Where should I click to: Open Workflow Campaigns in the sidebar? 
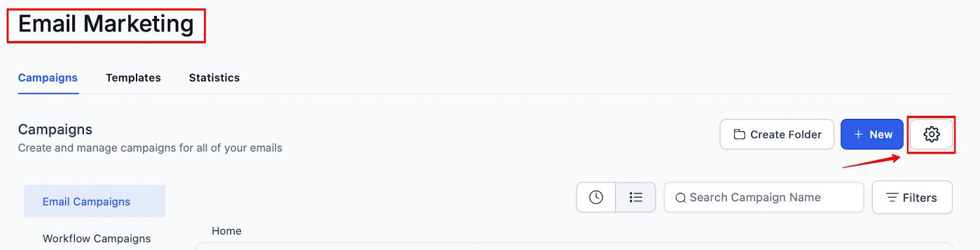(x=97, y=238)
